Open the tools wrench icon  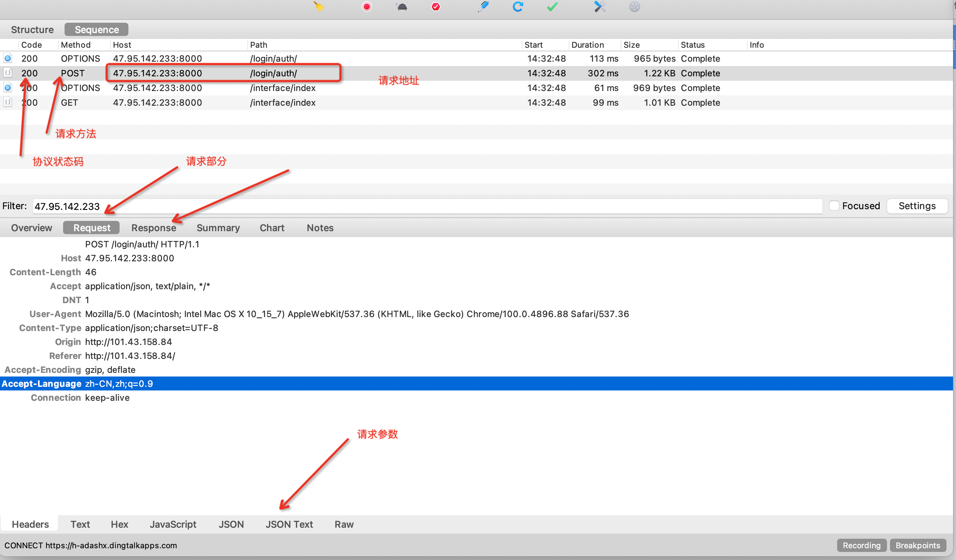coord(600,7)
